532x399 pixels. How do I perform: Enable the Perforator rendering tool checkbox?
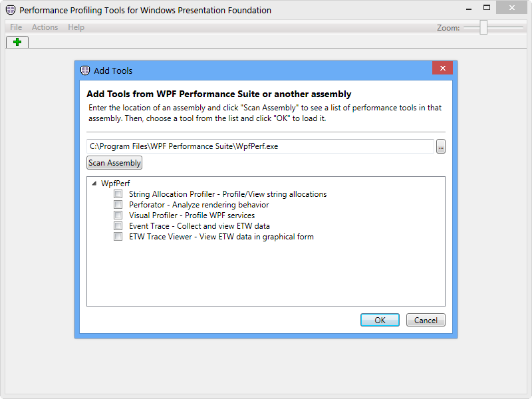point(118,205)
